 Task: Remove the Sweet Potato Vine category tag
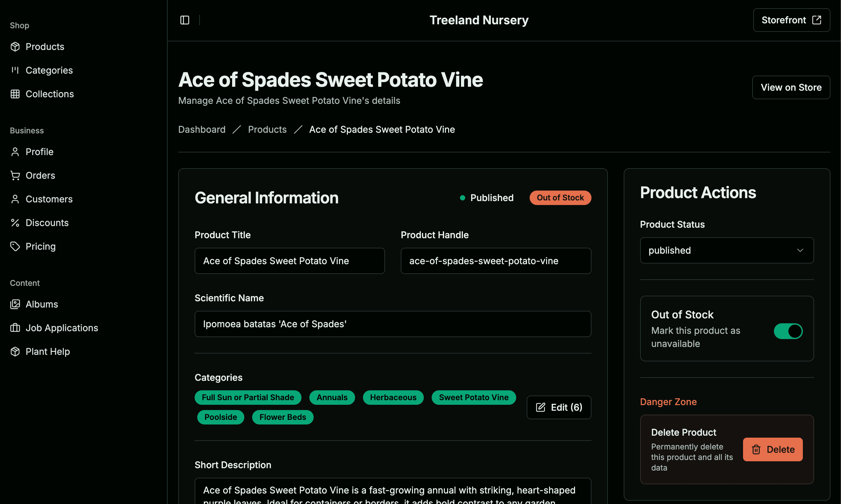(x=473, y=397)
